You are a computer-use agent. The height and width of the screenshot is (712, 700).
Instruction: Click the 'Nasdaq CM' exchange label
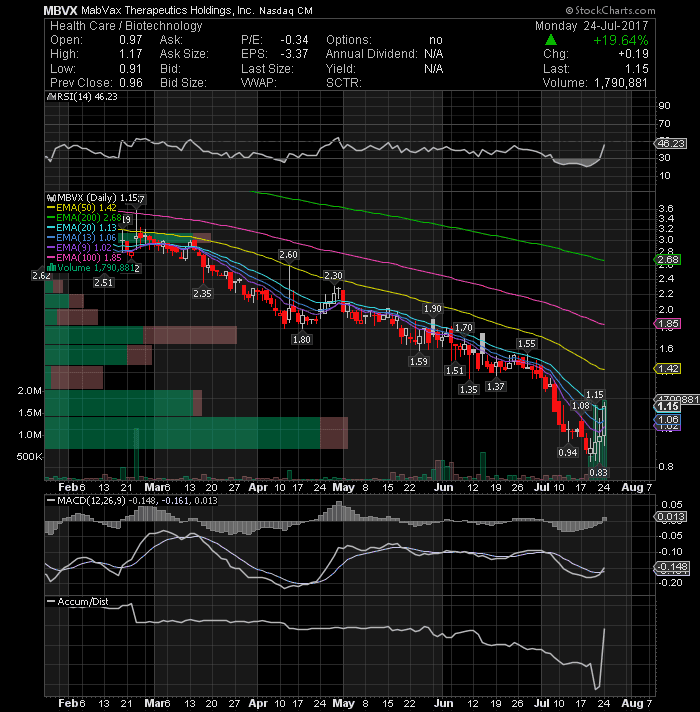pyautogui.click(x=286, y=11)
